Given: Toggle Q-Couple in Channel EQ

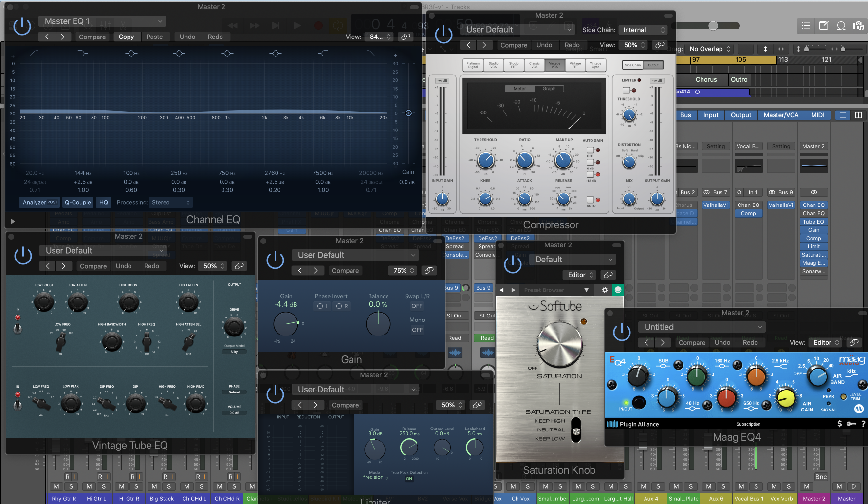Looking at the screenshot, I should click(78, 202).
